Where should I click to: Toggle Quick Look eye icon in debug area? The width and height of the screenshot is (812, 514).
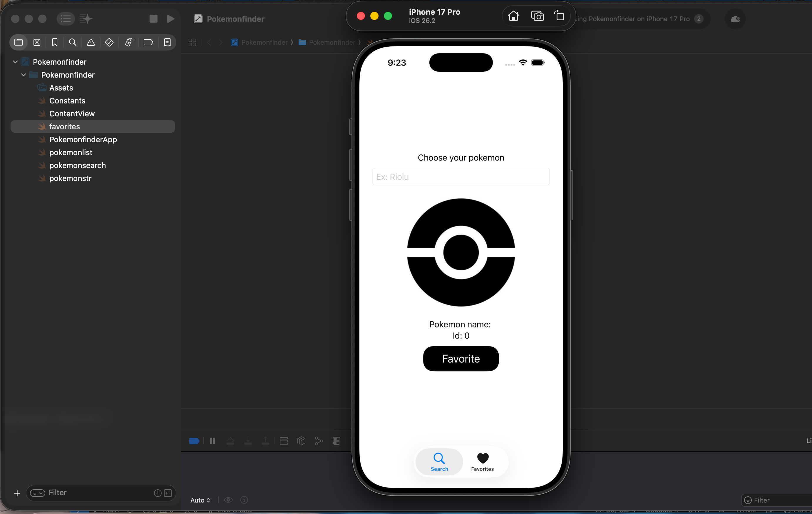[228, 500]
